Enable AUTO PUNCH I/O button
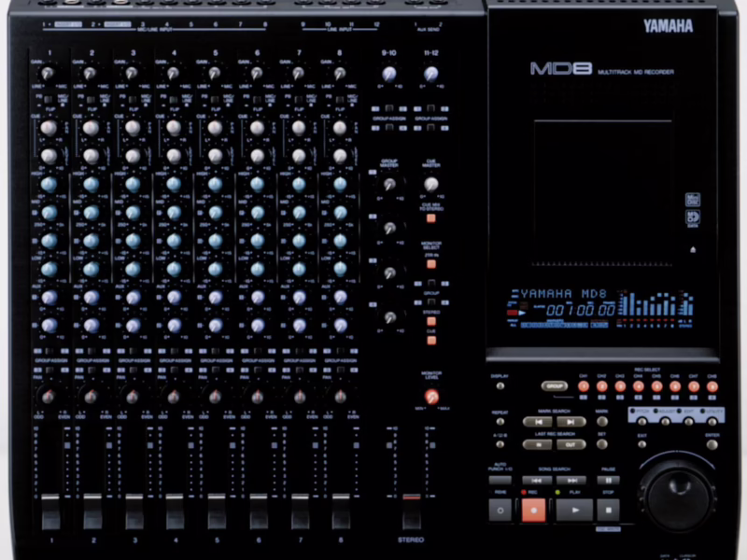Viewport: 747px width, 560px height. [500, 481]
